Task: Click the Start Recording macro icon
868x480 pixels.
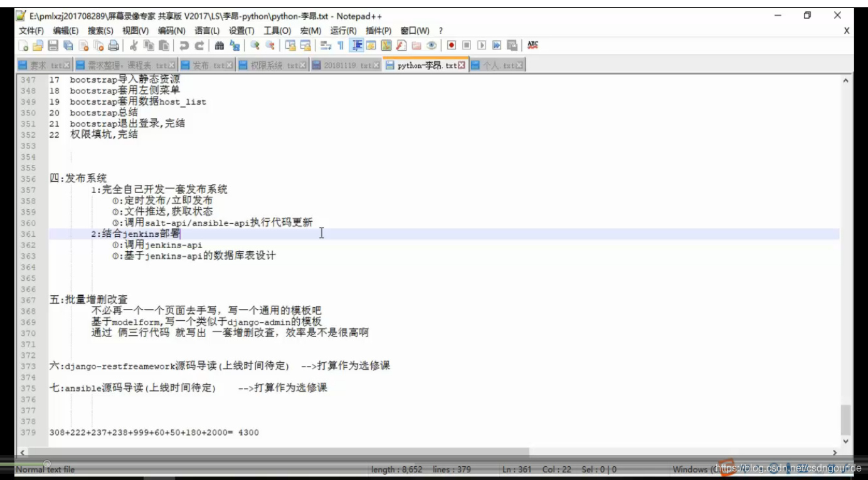Action: pos(451,45)
